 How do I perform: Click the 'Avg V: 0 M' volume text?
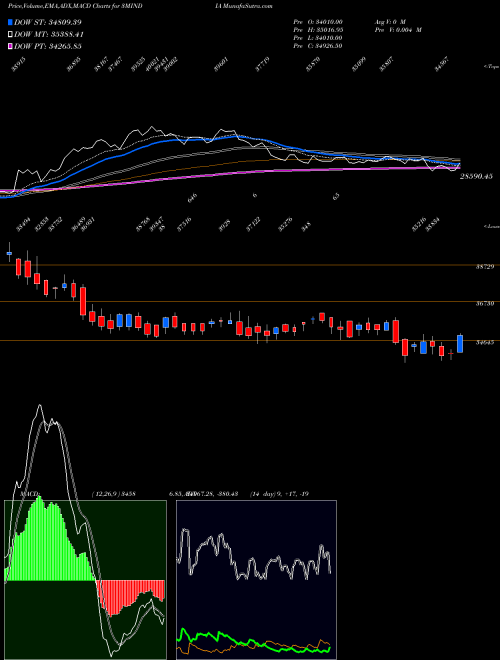(x=389, y=22)
